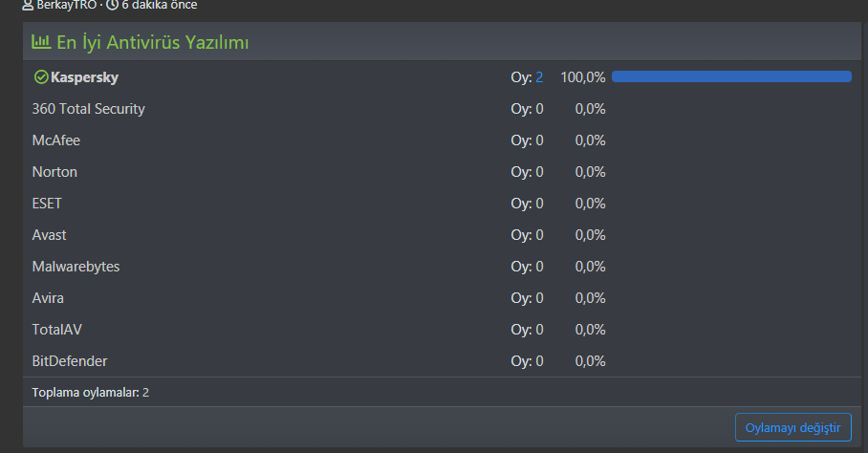The image size is (868, 453).
Task: Pick the Norton poll option
Action: point(54,172)
